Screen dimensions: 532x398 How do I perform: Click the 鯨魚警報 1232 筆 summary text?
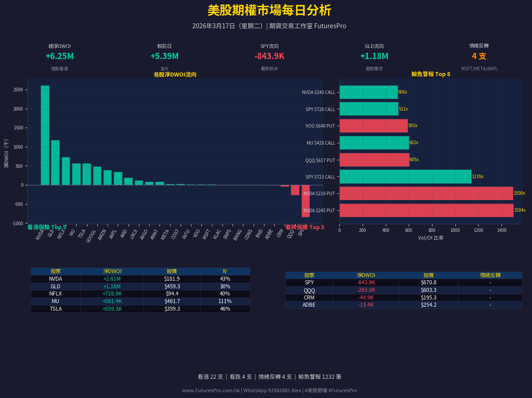click(x=320, y=377)
